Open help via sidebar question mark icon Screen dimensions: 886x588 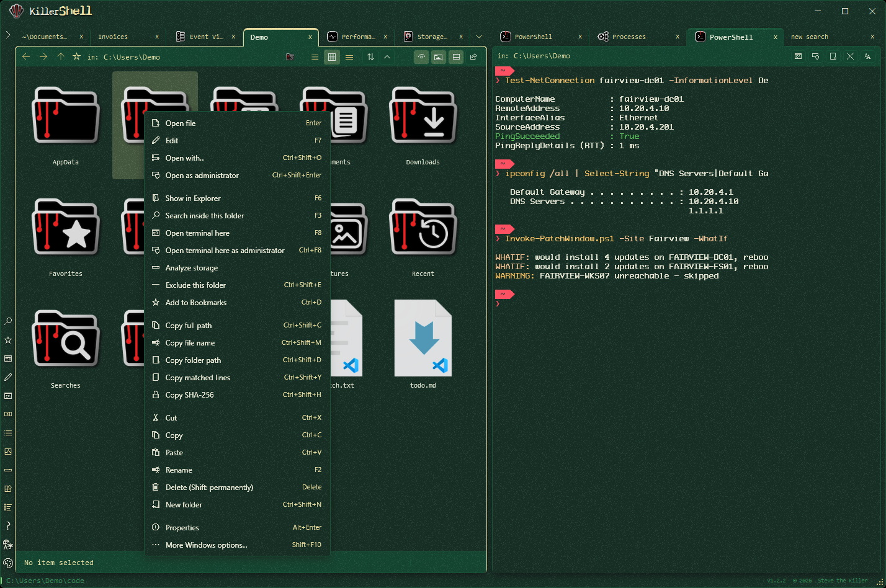(x=8, y=526)
